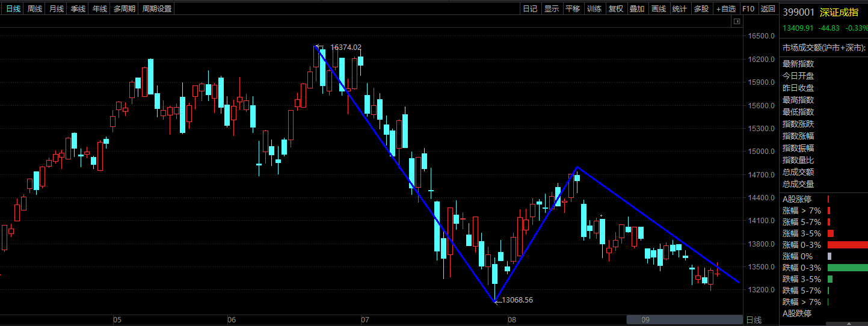Click the red 涨幅 0-3% bar
The width and height of the screenshot is (868, 326).
(848, 245)
